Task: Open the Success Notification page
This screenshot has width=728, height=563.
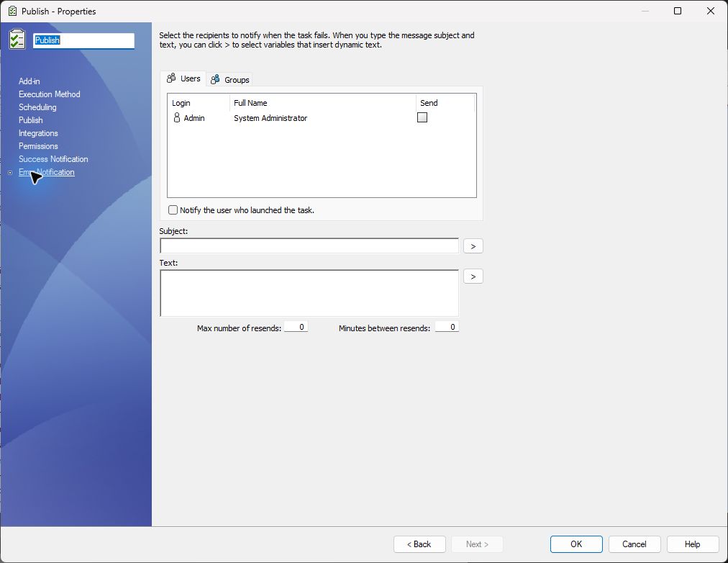Action: point(53,159)
